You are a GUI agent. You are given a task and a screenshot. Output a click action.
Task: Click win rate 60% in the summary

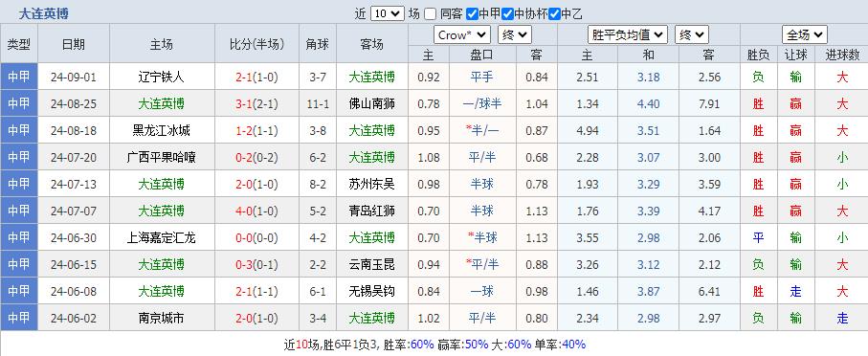[422, 345]
